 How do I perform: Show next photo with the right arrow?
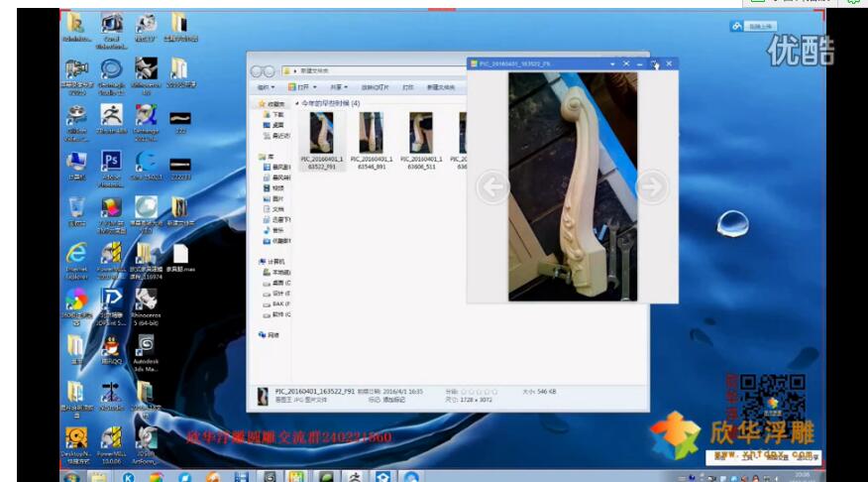coord(652,187)
